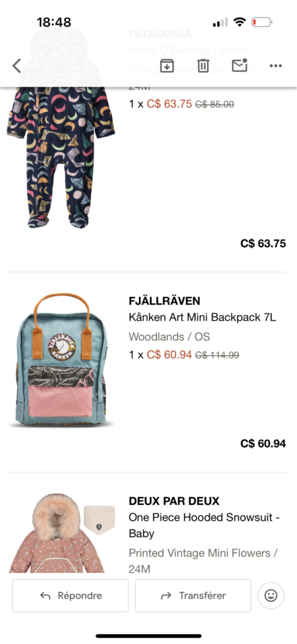Viewport: 297px width, 644px height.
Task: Click the Transférer button
Action: click(x=193, y=596)
